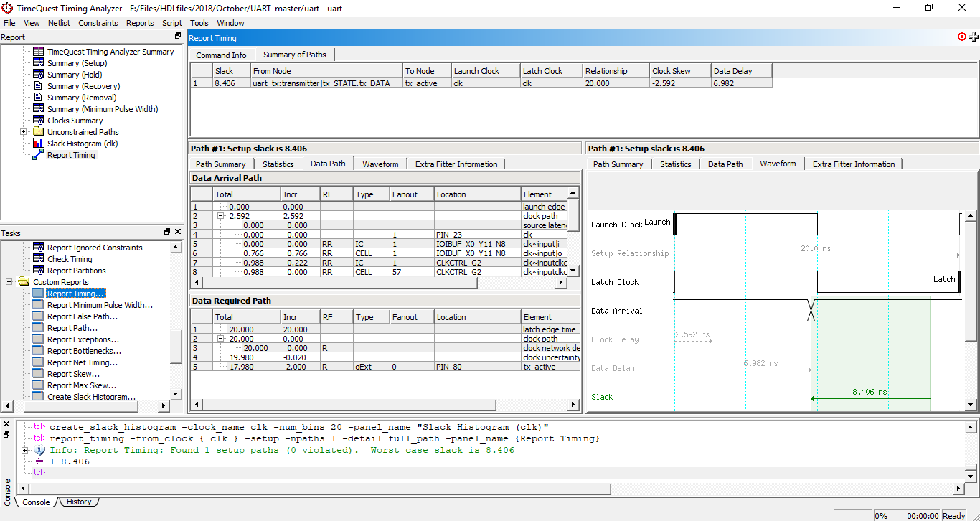Select path row with slack 8.406
Screen dimensions: 980x521
(481, 83)
